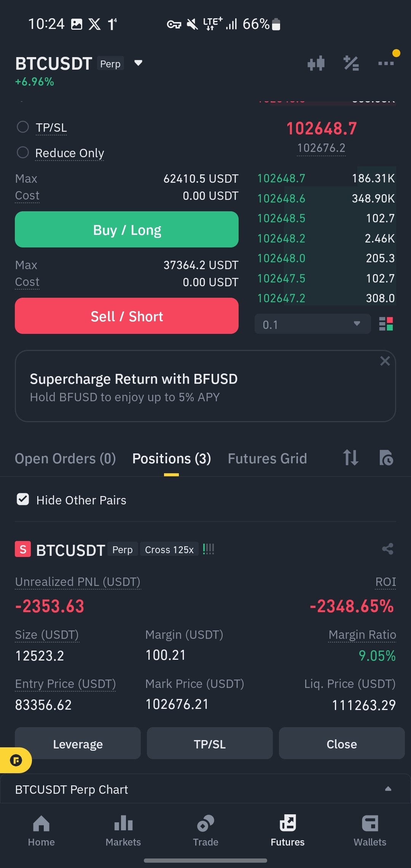411x868 pixels.
Task: Go to the Wallets tab
Action: point(370,831)
